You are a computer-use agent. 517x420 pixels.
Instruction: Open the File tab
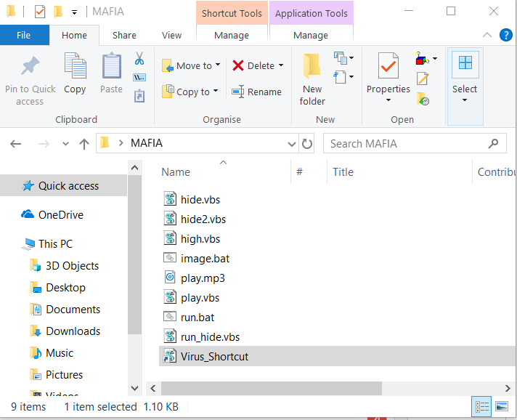pos(24,35)
